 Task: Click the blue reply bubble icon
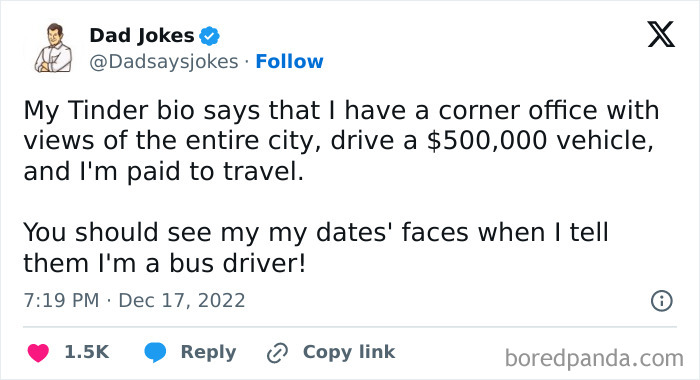155,352
